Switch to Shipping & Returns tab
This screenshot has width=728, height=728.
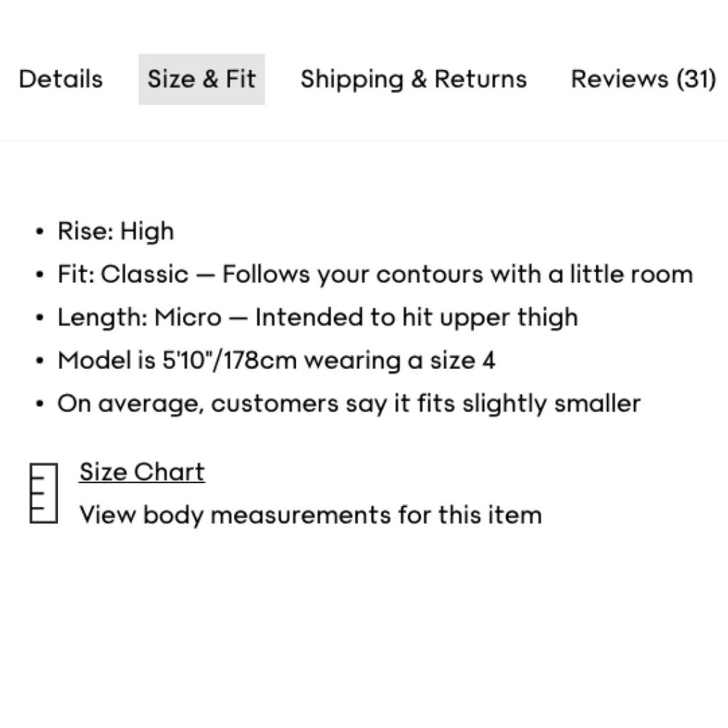[414, 79]
